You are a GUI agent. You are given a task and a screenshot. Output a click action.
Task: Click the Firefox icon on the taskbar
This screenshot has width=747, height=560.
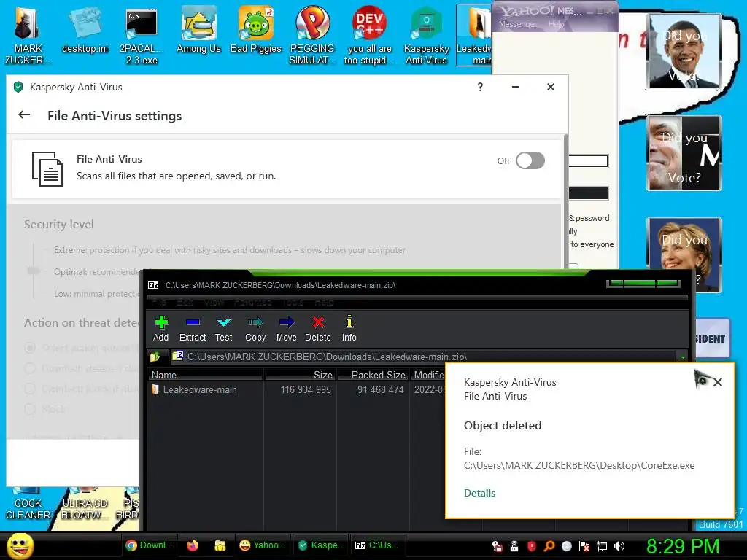click(193, 545)
